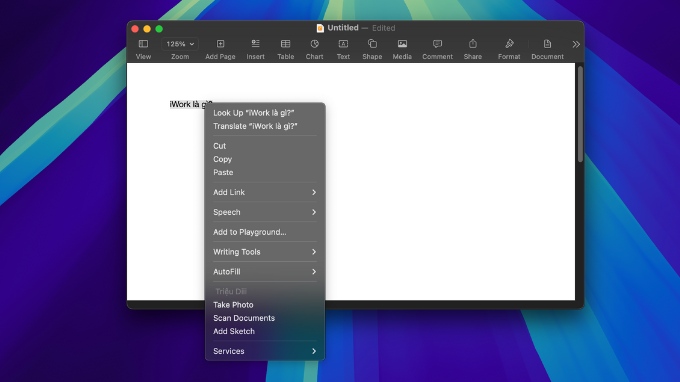Choose Scan Documents in context menu
The width and height of the screenshot is (680, 382).
pos(265,318)
